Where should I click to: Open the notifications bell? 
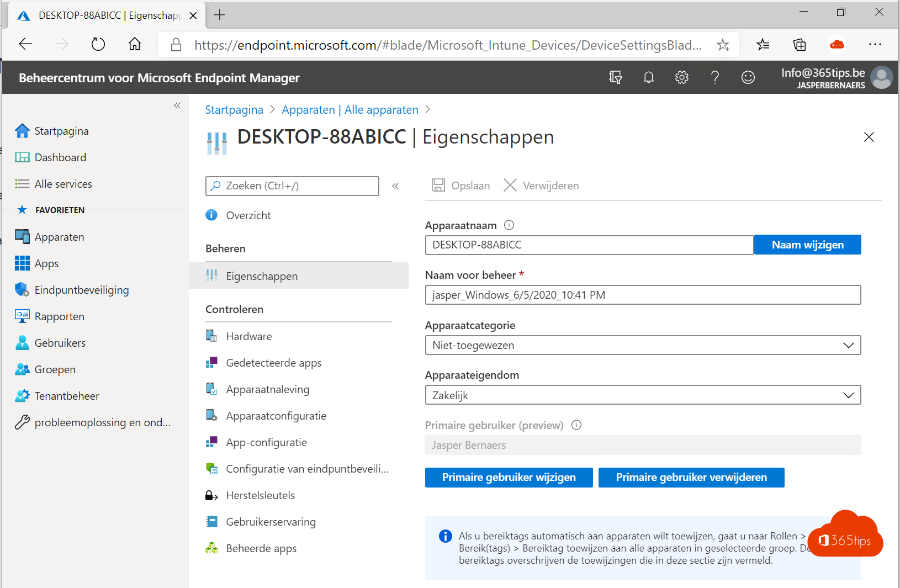pos(649,77)
